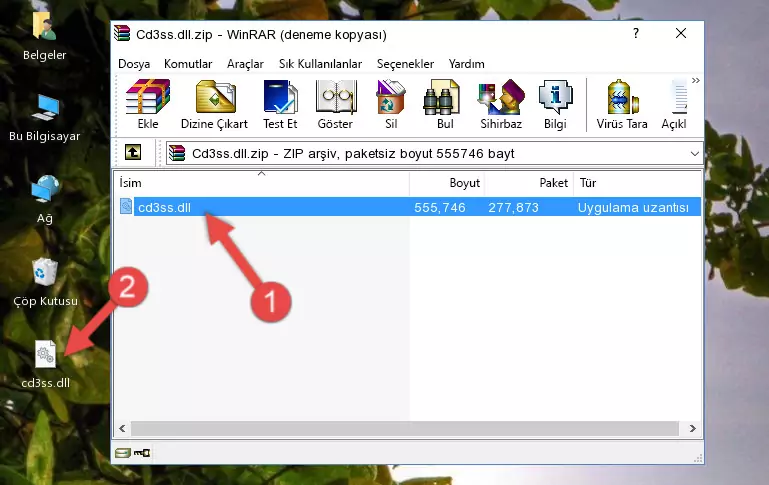The height and width of the screenshot is (485, 769).
Task: Click the horizontal scrollbar track
Action: point(405,428)
